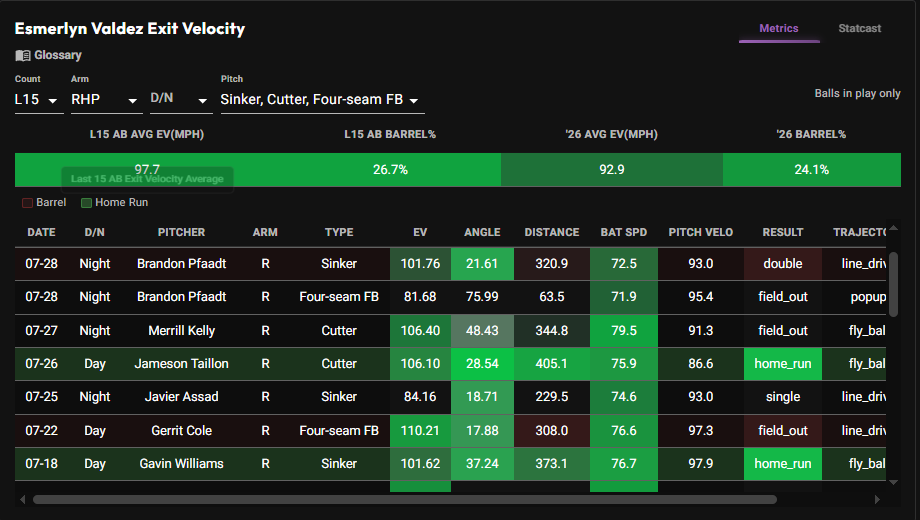920x520 pixels.
Task: Click the green Home Run legend box
Action: [x=86, y=203]
